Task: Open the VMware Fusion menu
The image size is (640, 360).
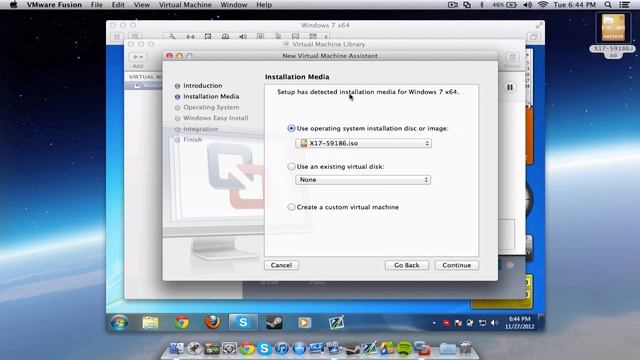Action: [54, 5]
